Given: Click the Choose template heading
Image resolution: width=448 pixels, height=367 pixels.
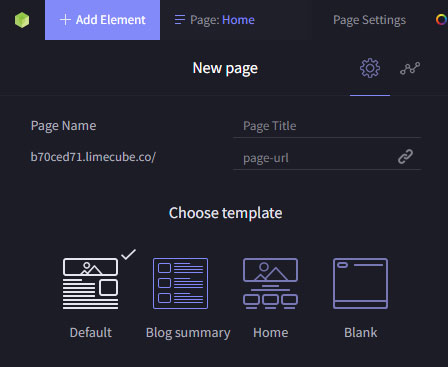Looking at the screenshot, I should (225, 213).
